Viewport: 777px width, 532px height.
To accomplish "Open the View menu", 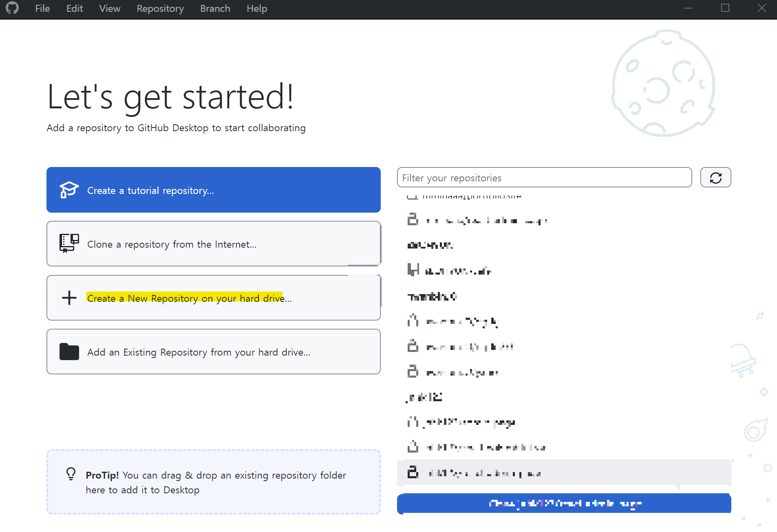I will 110,9.
